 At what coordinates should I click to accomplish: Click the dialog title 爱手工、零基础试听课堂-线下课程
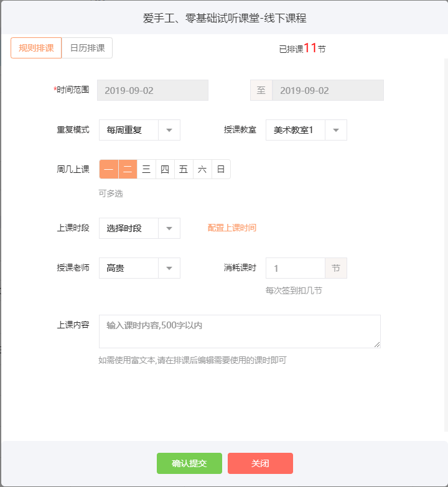coord(224,18)
